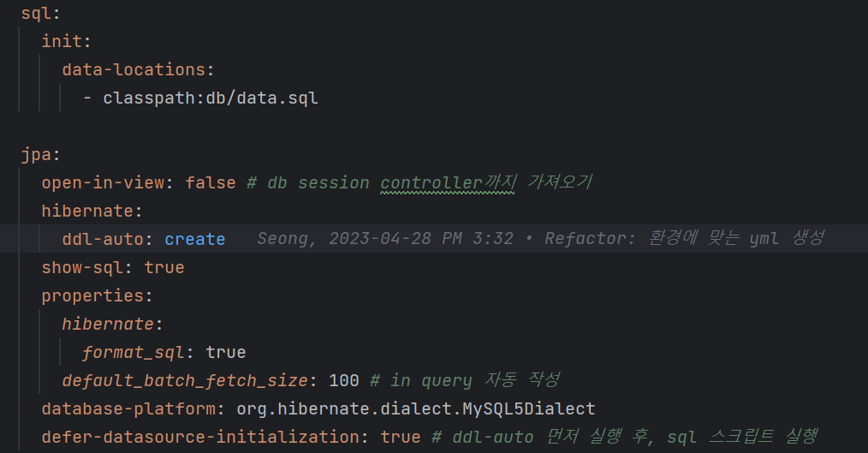Click the 'sql:' key at top

click(40, 13)
